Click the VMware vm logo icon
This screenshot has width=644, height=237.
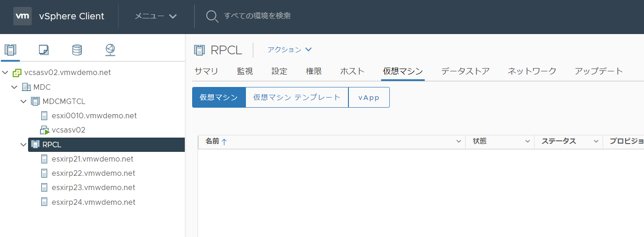click(x=23, y=16)
